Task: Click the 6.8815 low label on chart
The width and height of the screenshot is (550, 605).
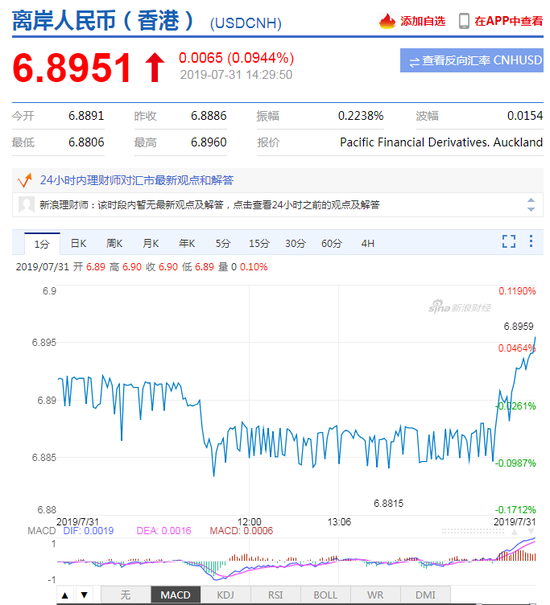Action: [388, 503]
